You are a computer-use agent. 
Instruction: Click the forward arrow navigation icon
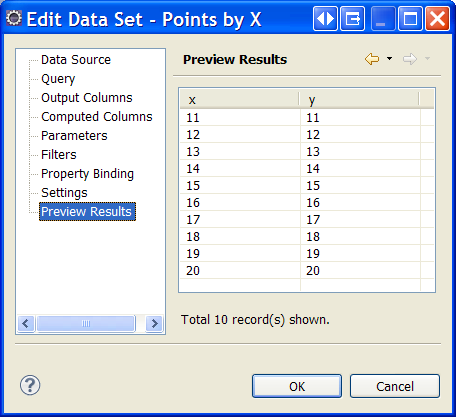pyautogui.click(x=410, y=59)
